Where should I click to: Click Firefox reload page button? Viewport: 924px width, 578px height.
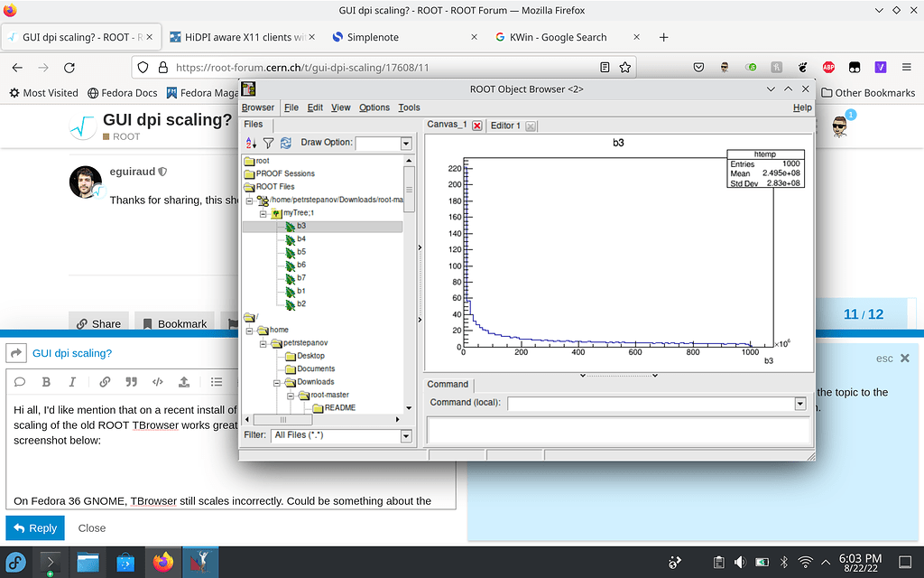pos(69,67)
